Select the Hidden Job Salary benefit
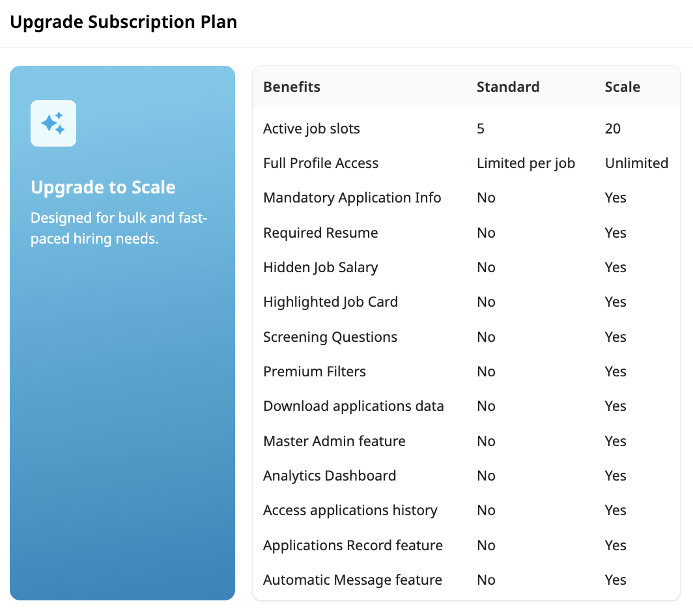Image resolution: width=693 pixels, height=616 pixels. coord(320,268)
